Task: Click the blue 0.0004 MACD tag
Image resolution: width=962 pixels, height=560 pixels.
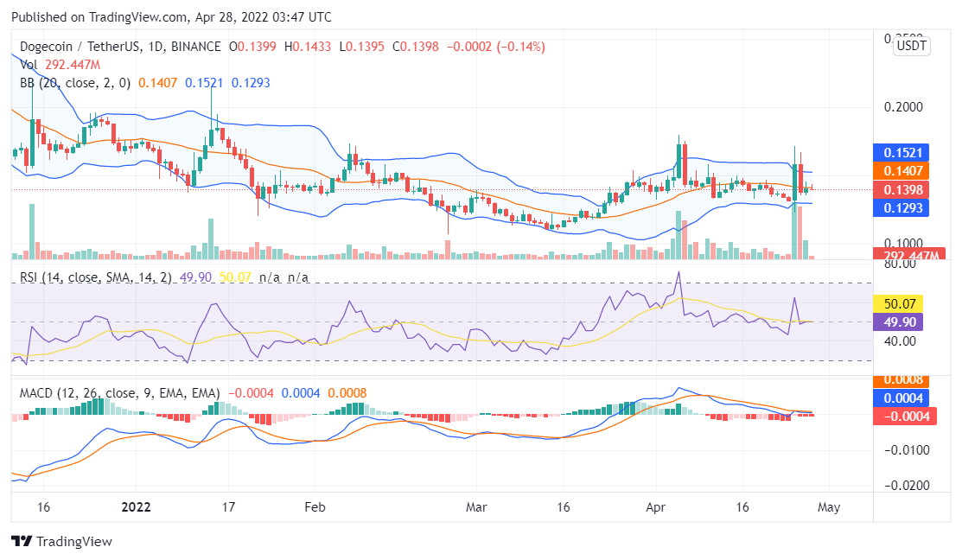Action: (x=900, y=398)
